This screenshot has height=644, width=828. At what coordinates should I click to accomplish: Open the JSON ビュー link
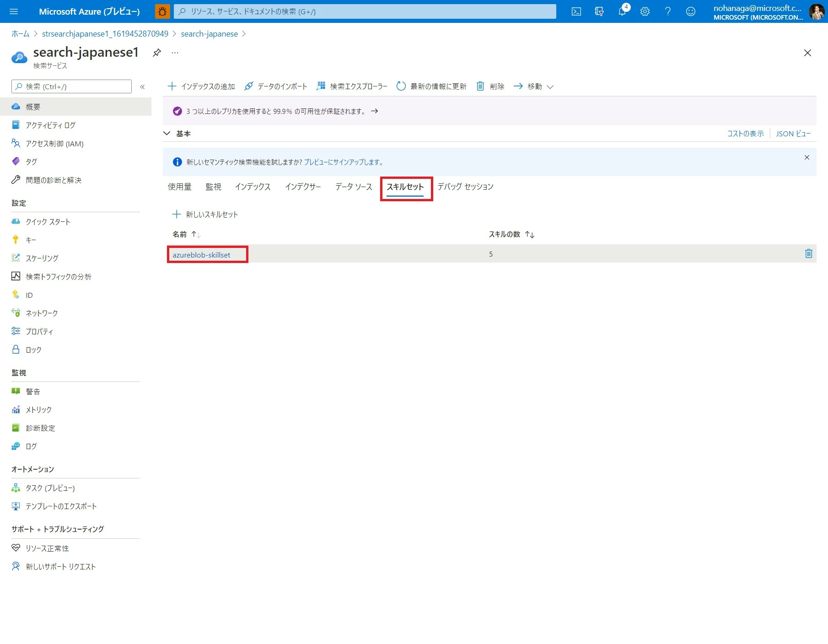pos(793,134)
